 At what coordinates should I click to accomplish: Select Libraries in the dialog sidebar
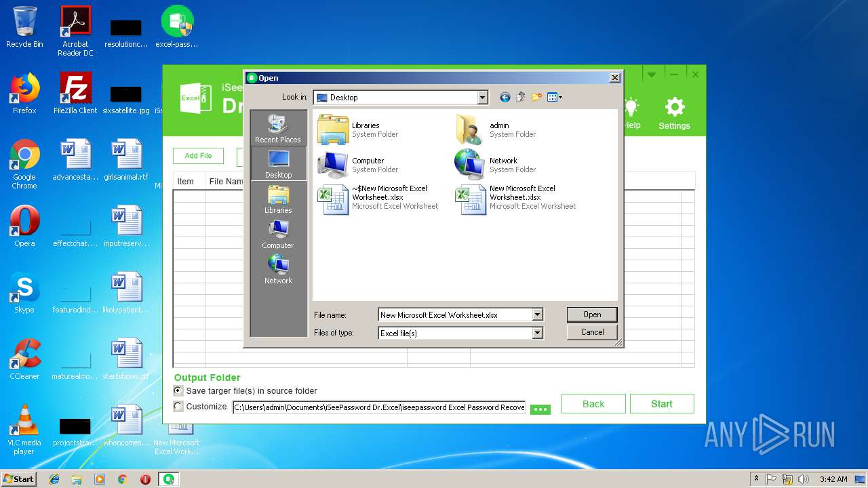278,199
